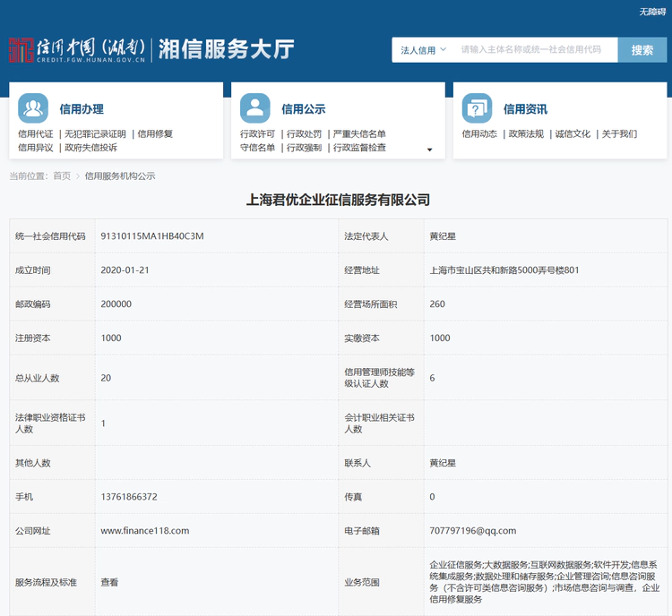Click the 信用资讯 chat icon
The width and height of the screenshot is (672, 616).
pyautogui.click(x=477, y=108)
